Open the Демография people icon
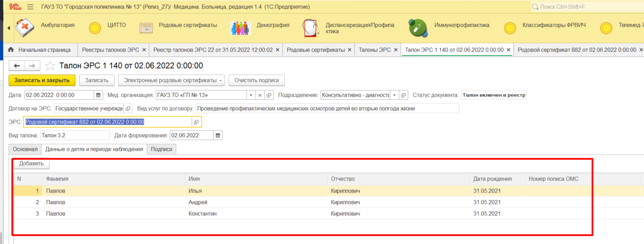The height and width of the screenshot is (244, 644). coord(240,28)
